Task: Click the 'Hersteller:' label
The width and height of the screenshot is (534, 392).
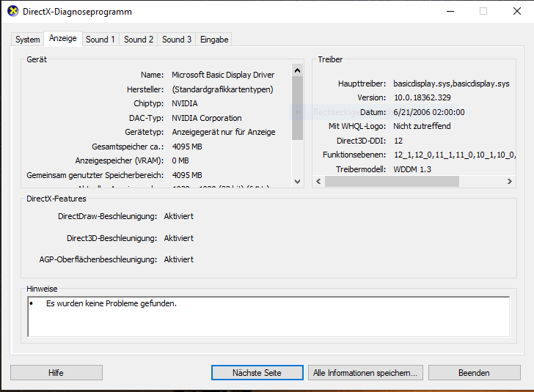Action: click(x=145, y=89)
